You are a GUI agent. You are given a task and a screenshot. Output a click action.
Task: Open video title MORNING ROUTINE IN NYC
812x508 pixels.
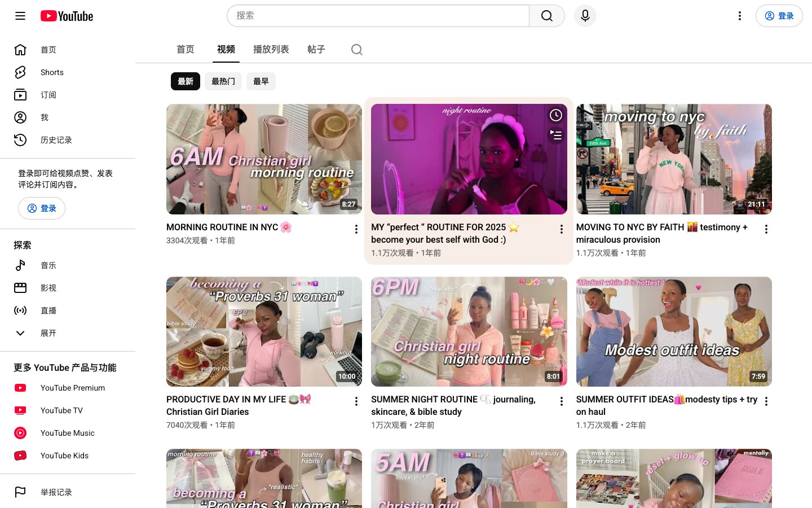tap(229, 227)
